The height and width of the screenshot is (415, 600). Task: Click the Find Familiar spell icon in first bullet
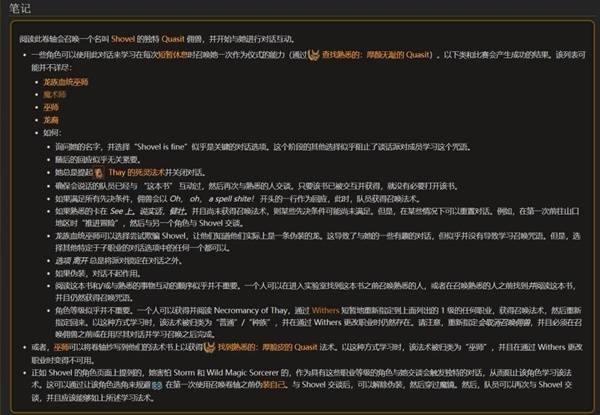(314, 55)
